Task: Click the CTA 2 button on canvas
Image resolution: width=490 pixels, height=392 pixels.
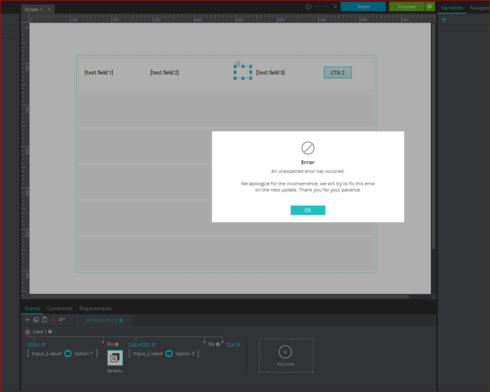Action: [337, 73]
